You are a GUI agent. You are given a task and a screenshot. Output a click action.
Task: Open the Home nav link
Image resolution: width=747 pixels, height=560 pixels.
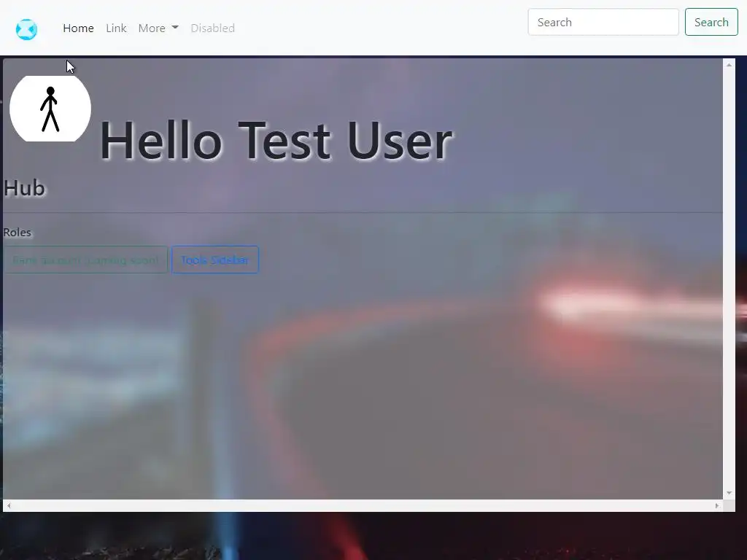[78, 28]
